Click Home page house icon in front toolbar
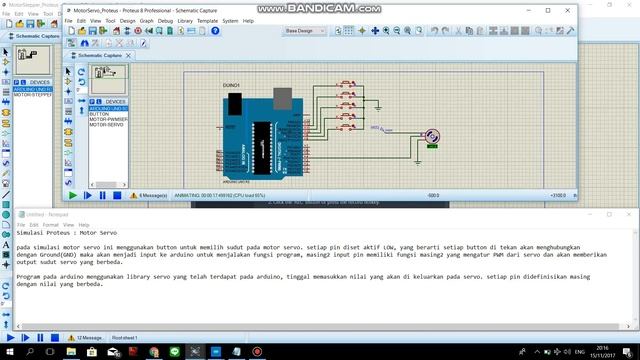The height and width of the screenshot is (360, 640). 116,31
